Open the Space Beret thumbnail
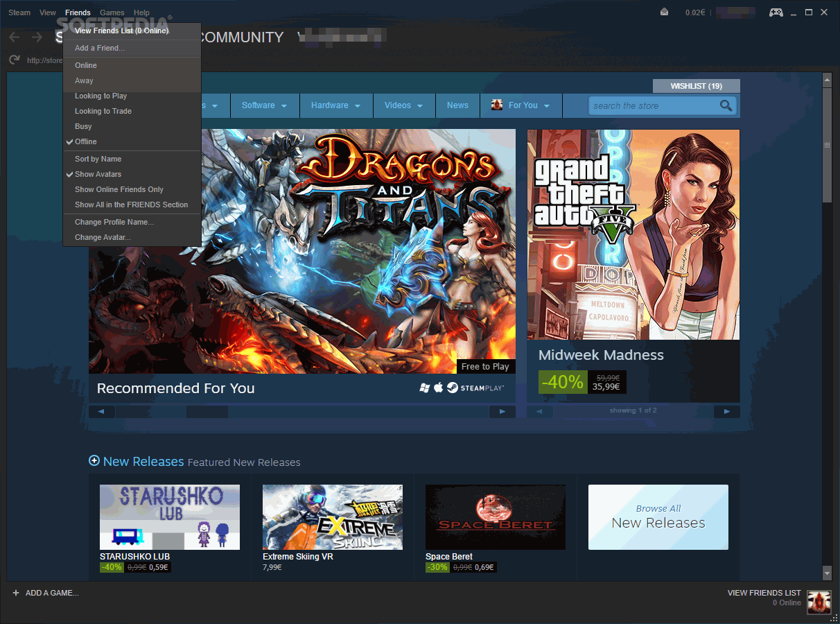The image size is (840, 624). [x=496, y=517]
